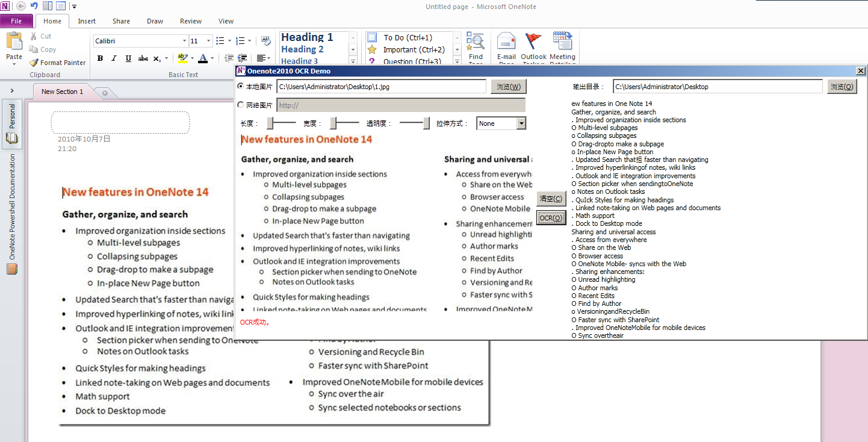Select the New Section 1 tab
Viewport: 868px width, 442px height.
tap(62, 92)
